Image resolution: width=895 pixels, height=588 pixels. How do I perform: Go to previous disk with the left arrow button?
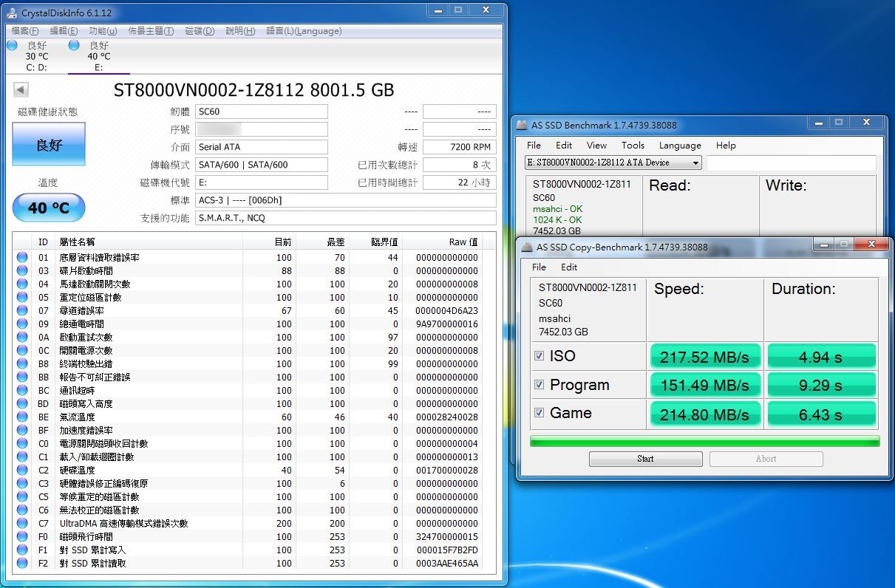(x=21, y=90)
